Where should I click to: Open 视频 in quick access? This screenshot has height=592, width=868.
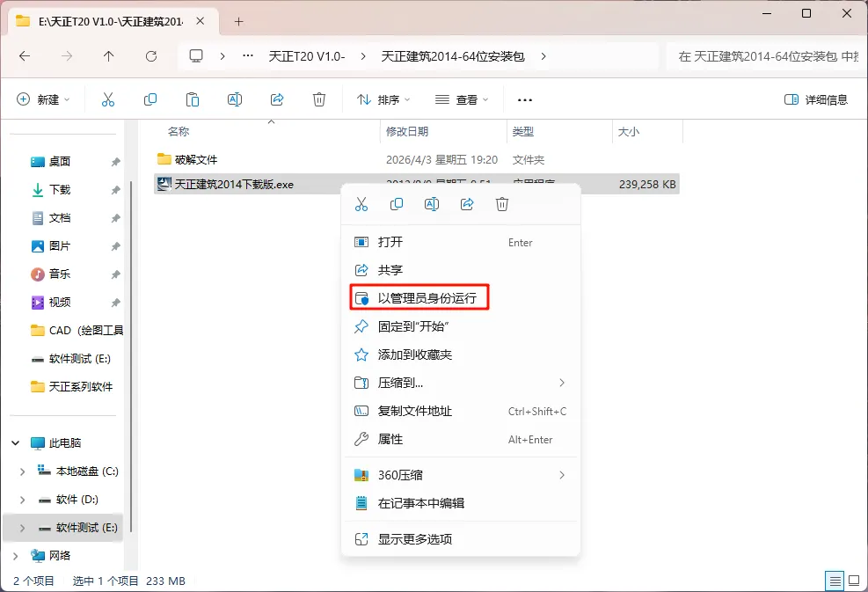click(59, 302)
